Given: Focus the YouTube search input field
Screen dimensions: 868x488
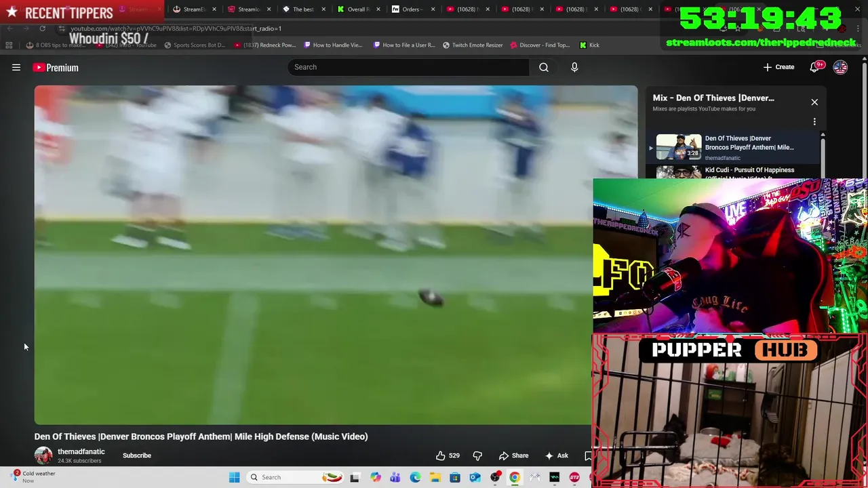Looking at the screenshot, I should pos(408,67).
